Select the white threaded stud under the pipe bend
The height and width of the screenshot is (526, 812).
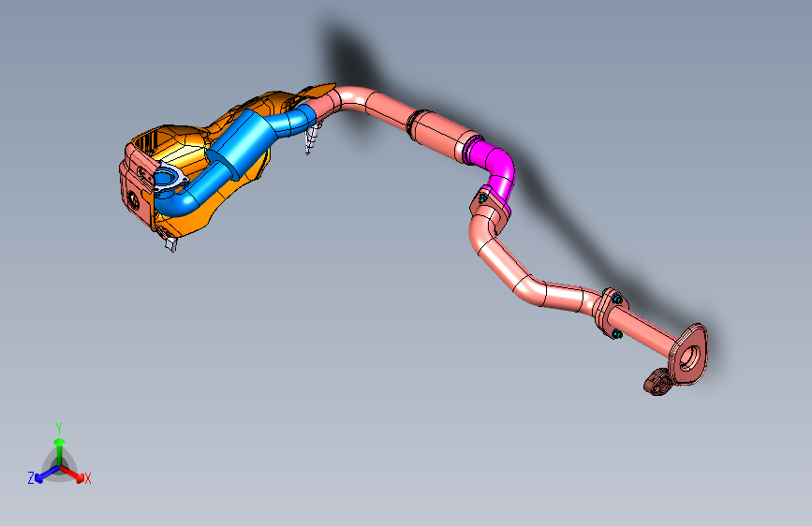coord(312,139)
